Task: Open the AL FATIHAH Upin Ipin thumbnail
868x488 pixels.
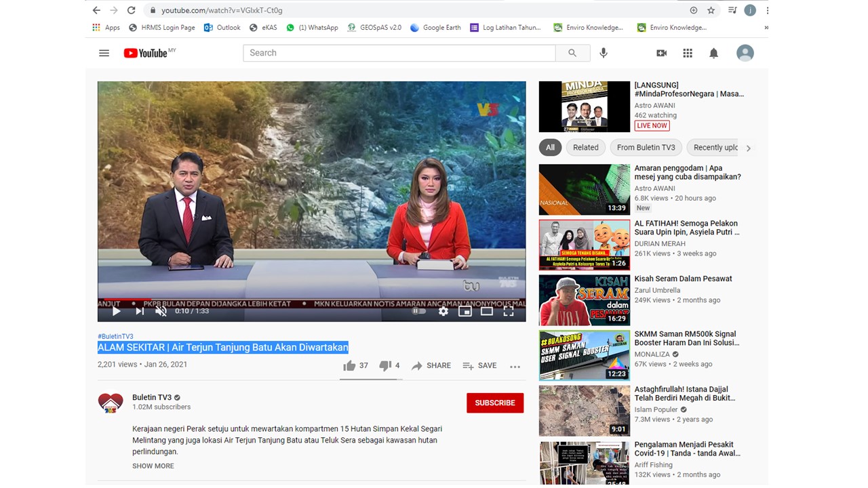Action: point(585,245)
